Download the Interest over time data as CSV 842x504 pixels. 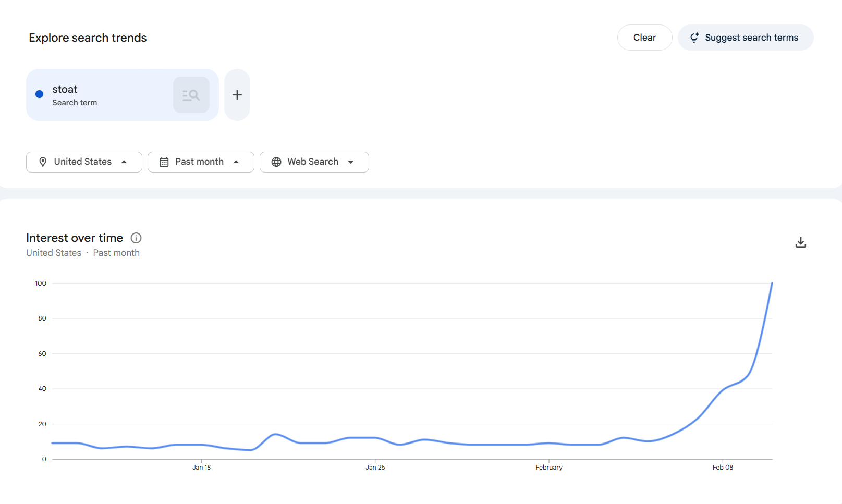[x=801, y=242]
